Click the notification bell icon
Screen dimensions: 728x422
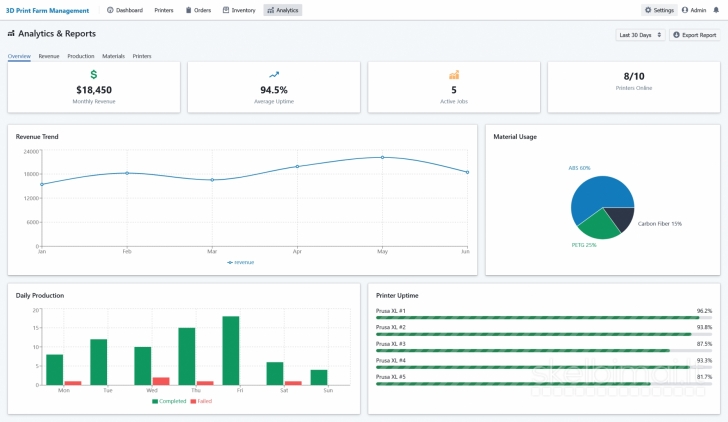click(x=715, y=10)
